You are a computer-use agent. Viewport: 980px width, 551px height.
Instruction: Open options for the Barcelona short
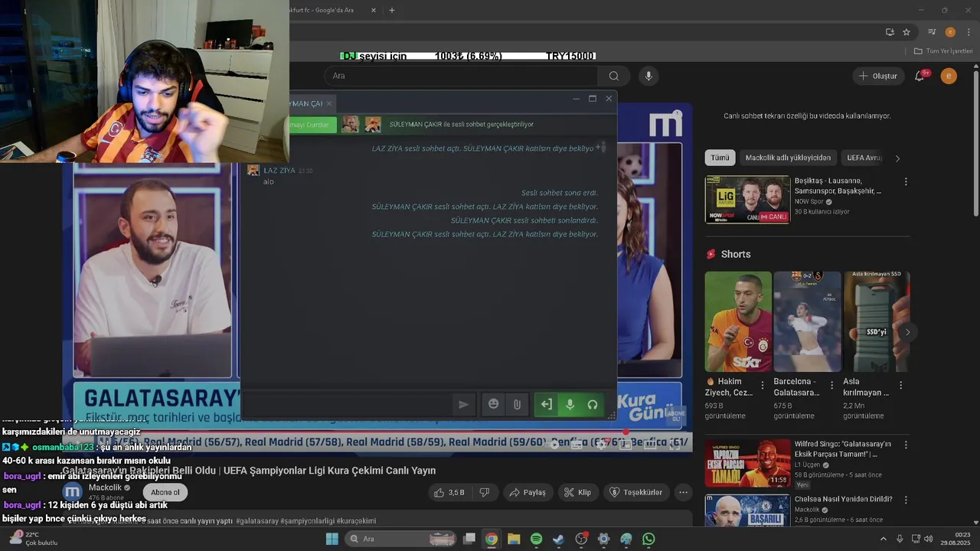point(831,385)
